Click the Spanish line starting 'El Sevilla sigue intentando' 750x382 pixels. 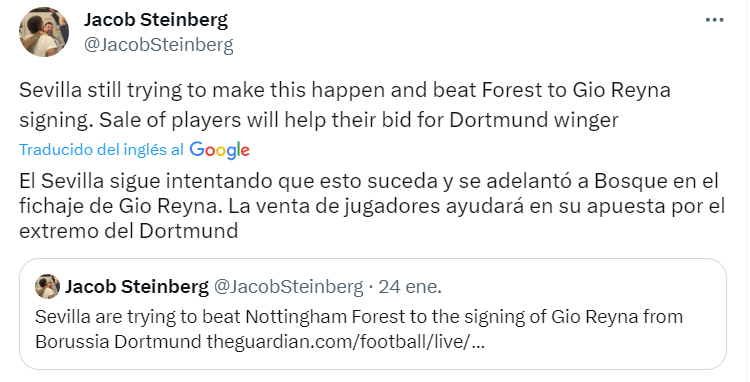pyautogui.click(x=369, y=181)
